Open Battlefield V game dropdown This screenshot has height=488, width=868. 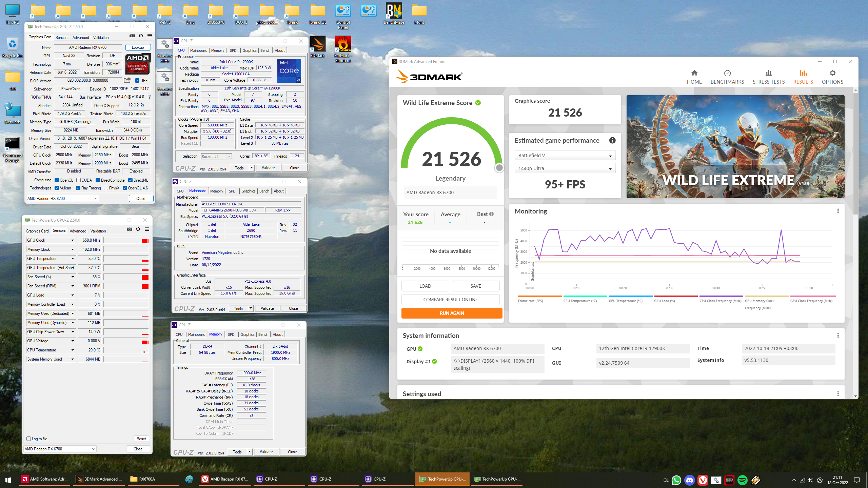[565, 156]
